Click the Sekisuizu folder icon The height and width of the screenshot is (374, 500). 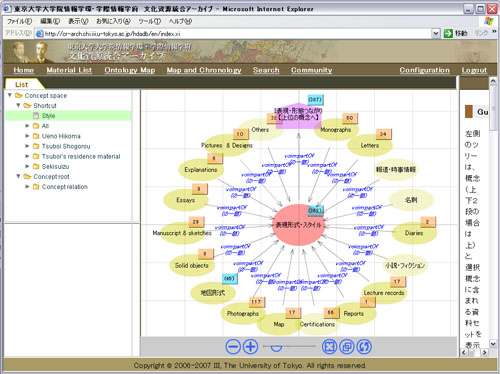36,166
